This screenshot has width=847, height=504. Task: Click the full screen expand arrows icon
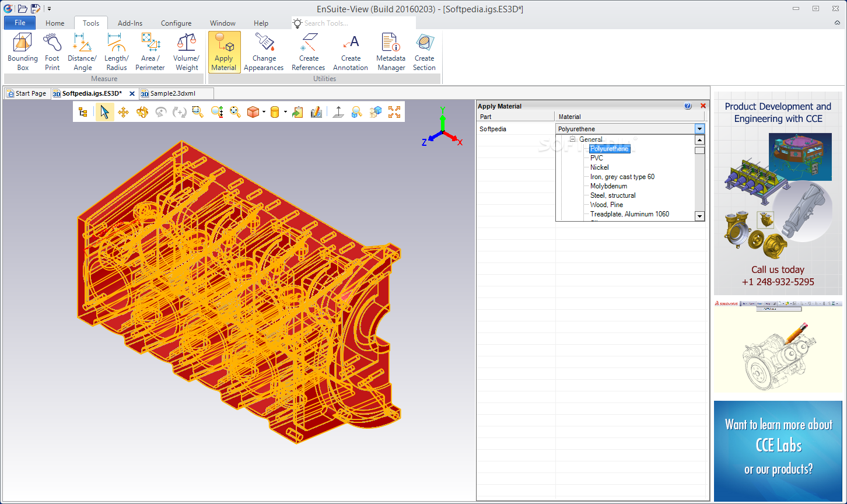click(394, 112)
